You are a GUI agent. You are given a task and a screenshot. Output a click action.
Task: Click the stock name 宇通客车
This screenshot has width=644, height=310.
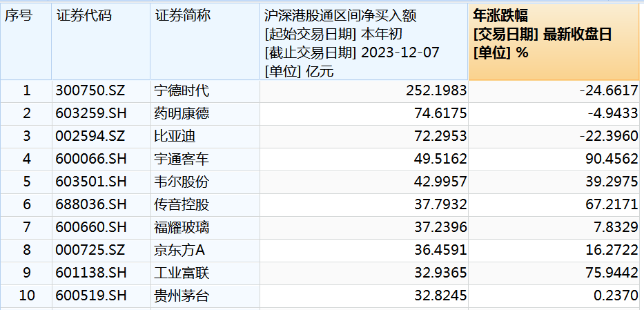(182, 159)
